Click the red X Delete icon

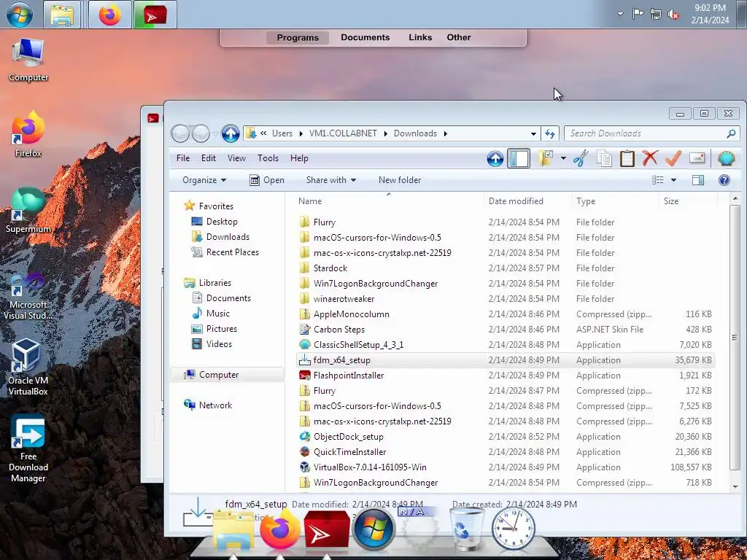[650, 158]
